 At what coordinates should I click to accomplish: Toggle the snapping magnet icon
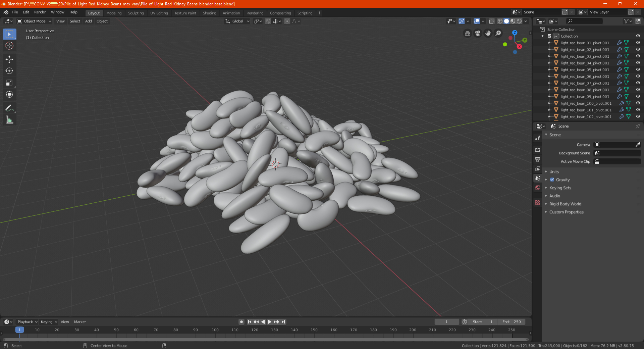click(x=268, y=21)
